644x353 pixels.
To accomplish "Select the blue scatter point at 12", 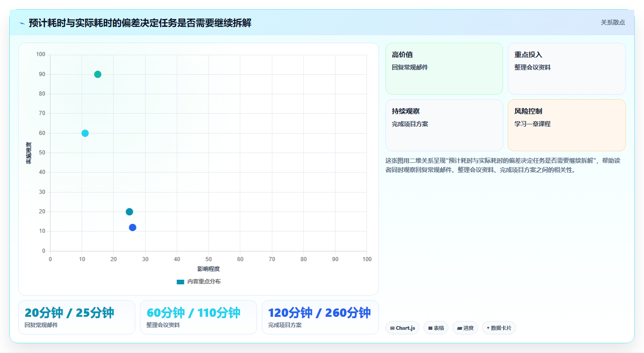I will [133, 227].
